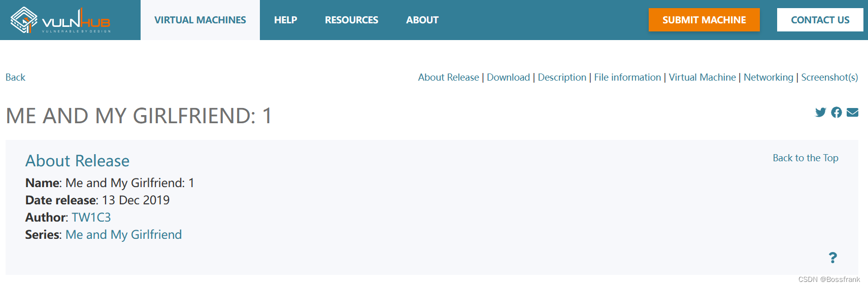
Task: Open the Help menu item
Action: tap(286, 20)
